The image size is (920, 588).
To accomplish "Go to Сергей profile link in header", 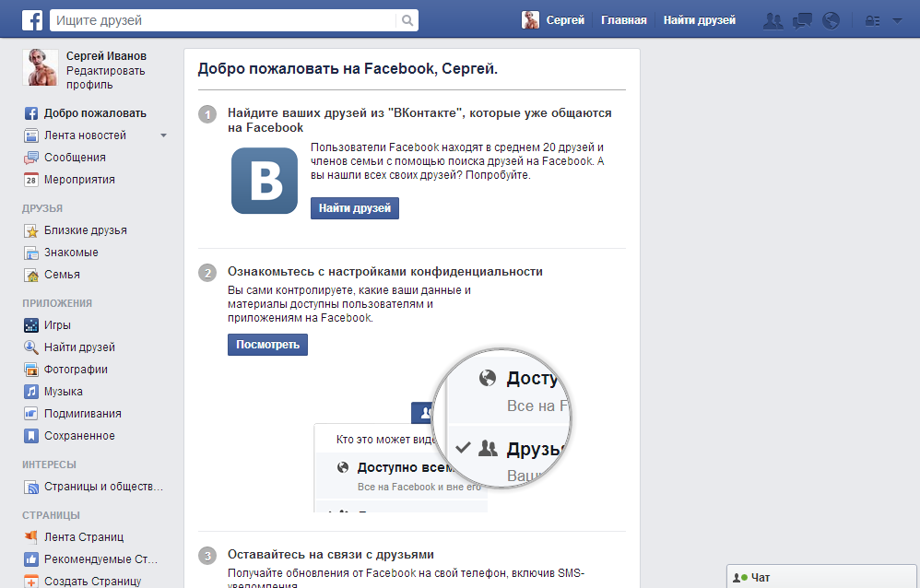I will coord(565,20).
